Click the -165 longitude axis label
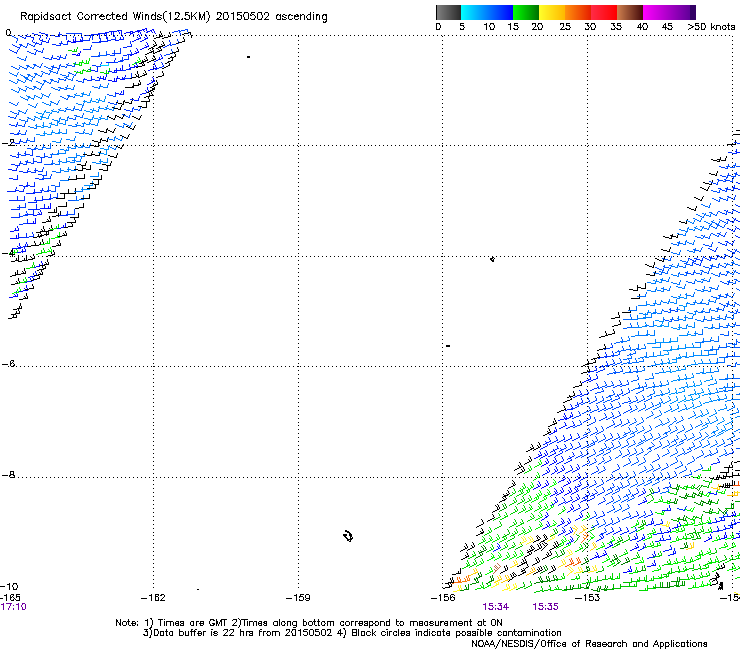 point(10,598)
